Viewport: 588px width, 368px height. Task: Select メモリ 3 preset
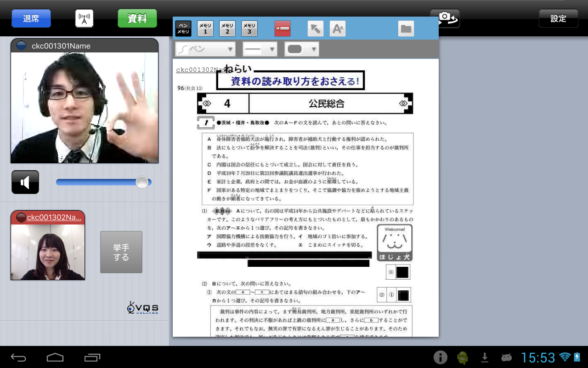(x=249, y=29)
